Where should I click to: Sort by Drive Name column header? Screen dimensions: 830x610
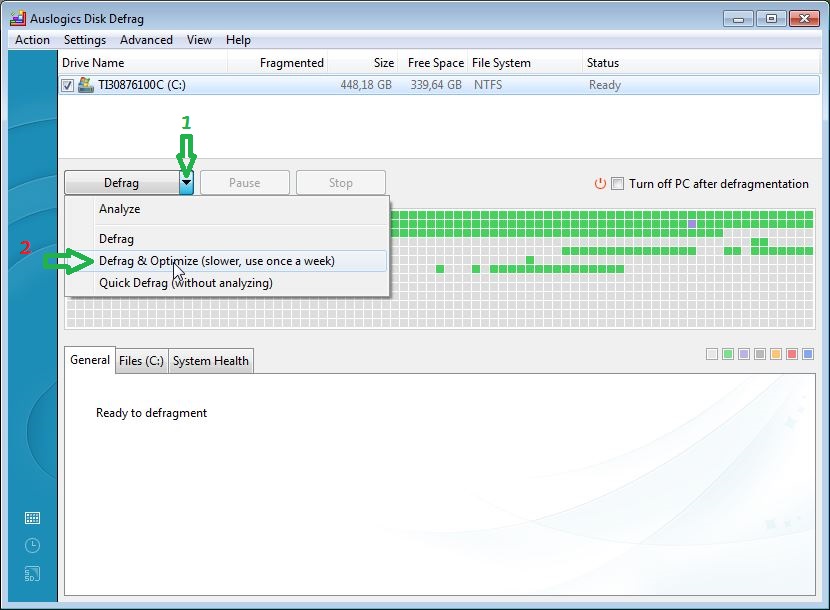(x=143, y=63)
